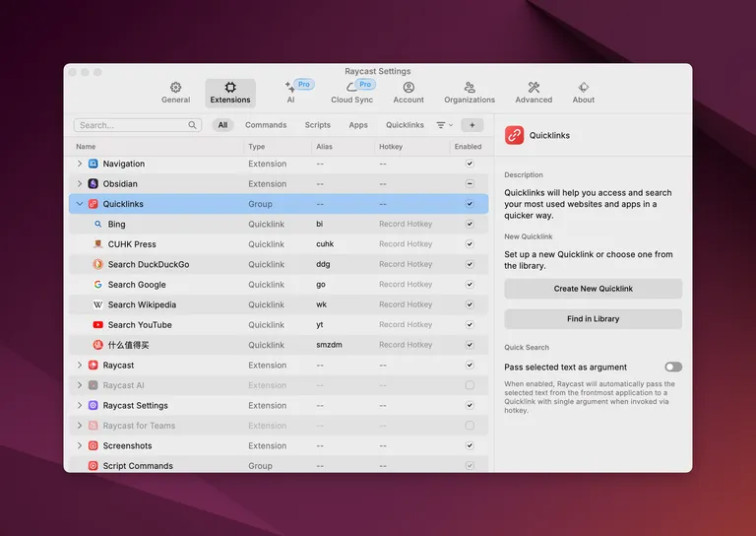Enable the Raycast AI extension checkbox
756x536 pixels.
click(x=470, y=385)
